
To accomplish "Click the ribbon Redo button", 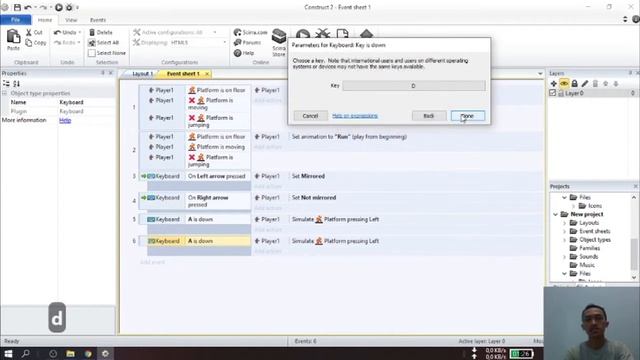I will tap(65, 42).
